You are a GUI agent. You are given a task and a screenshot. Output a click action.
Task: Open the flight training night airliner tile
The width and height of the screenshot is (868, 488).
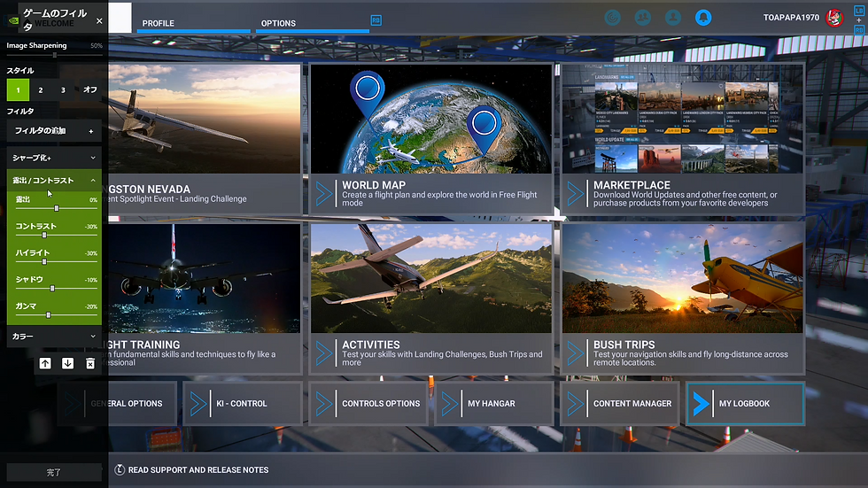205,298
